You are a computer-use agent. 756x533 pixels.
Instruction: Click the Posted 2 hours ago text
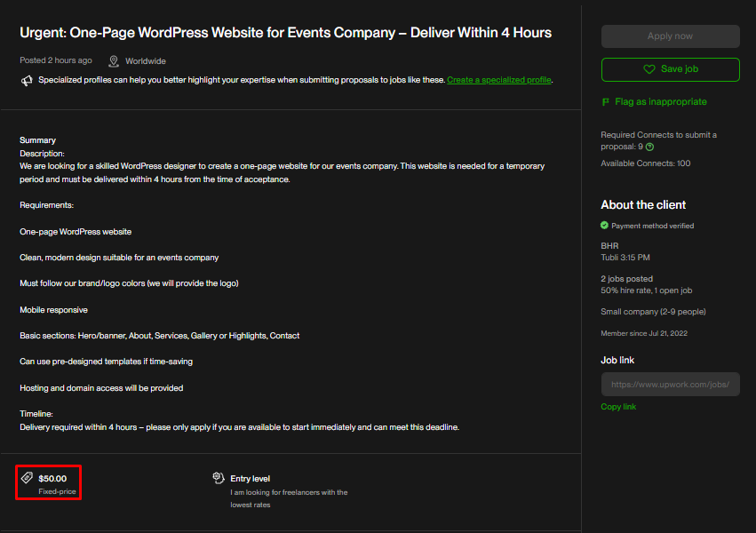(56, 60)
